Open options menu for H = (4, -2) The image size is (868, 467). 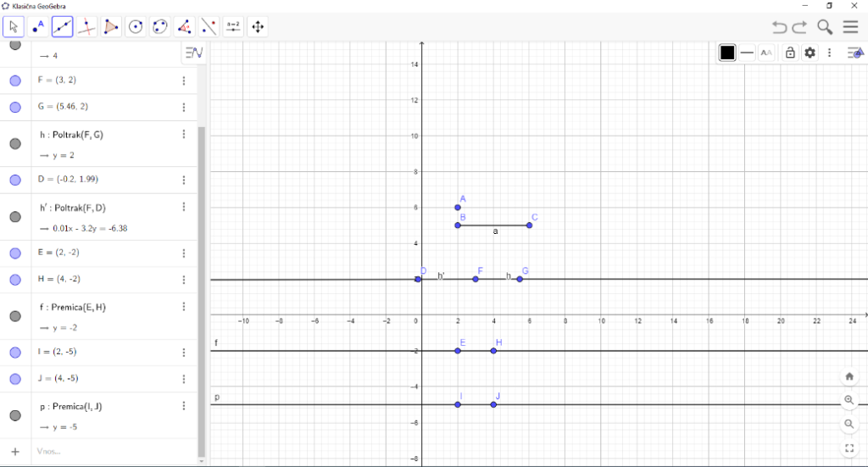[x=184, y=280]
